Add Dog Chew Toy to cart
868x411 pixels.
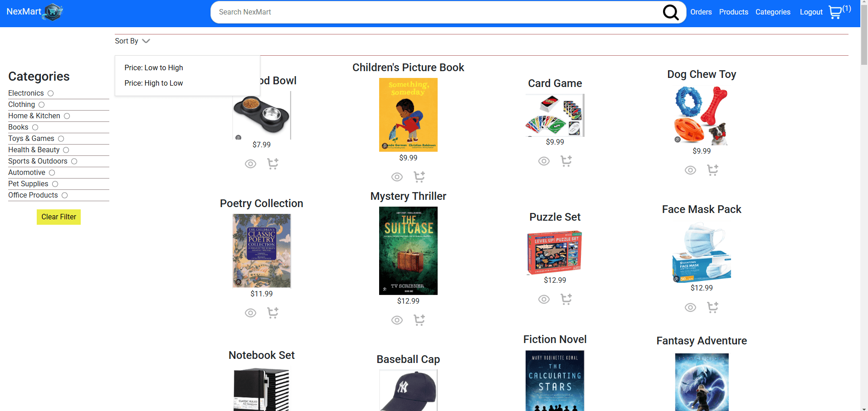click(712, 170)
